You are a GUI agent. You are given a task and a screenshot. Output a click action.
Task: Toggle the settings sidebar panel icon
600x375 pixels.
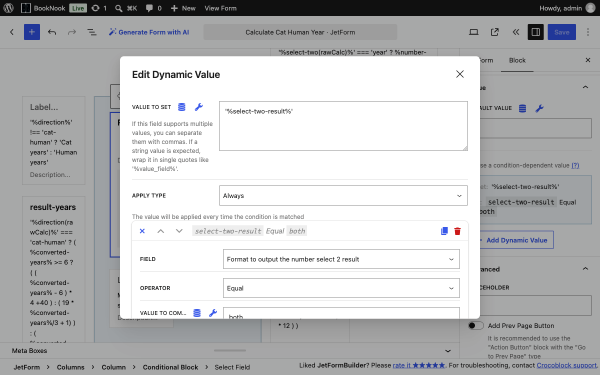click(x=536, y=32)
